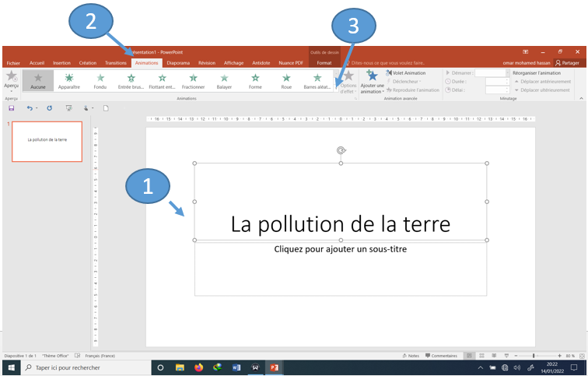Toggle Commentaires pane in status bar

441,355
